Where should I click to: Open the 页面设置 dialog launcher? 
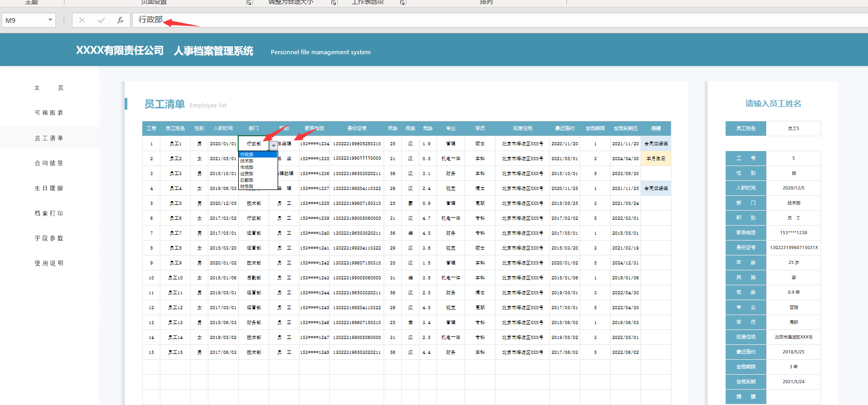249,3
